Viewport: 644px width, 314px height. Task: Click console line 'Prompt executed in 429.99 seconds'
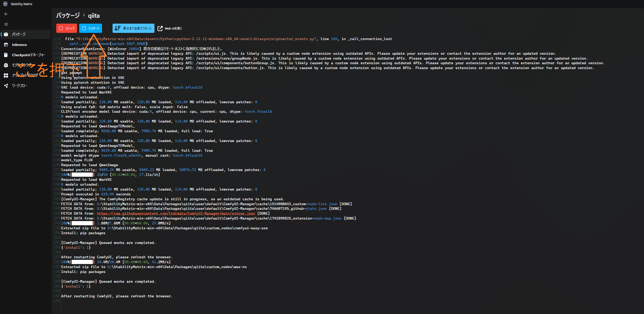[x=96, y=194]
